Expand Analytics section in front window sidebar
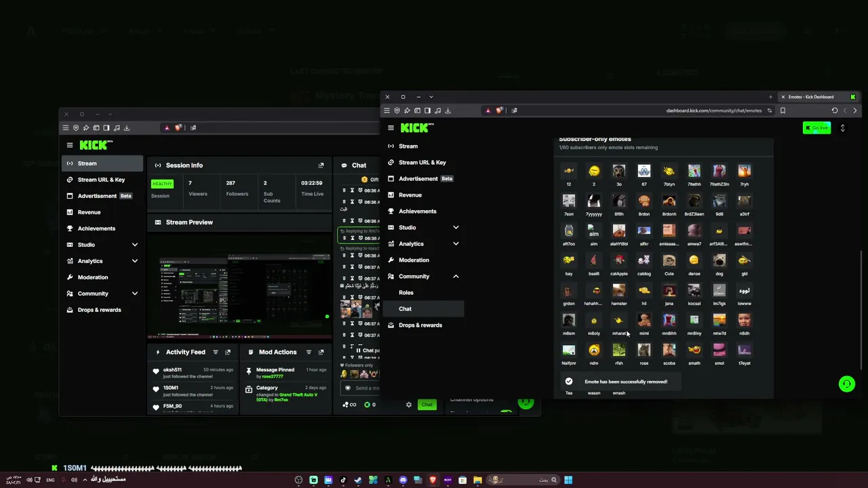Screen dimensions: 868x488 456,244
